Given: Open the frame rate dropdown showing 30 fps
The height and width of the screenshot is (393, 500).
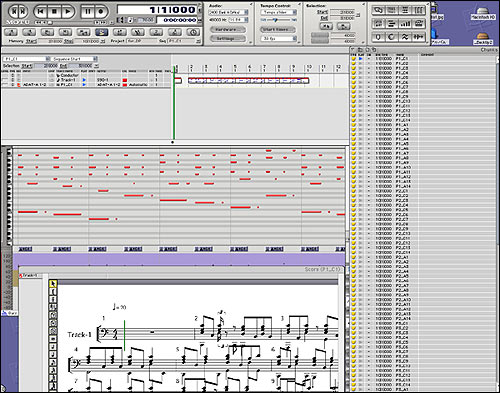Looking at the screenshot, I should (x=278, y=39).
